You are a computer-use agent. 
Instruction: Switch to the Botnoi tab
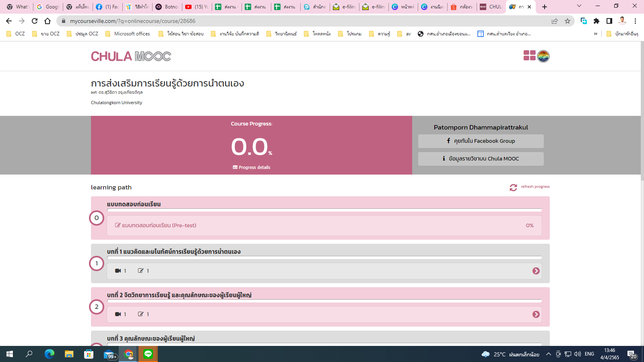click(167, 7)
